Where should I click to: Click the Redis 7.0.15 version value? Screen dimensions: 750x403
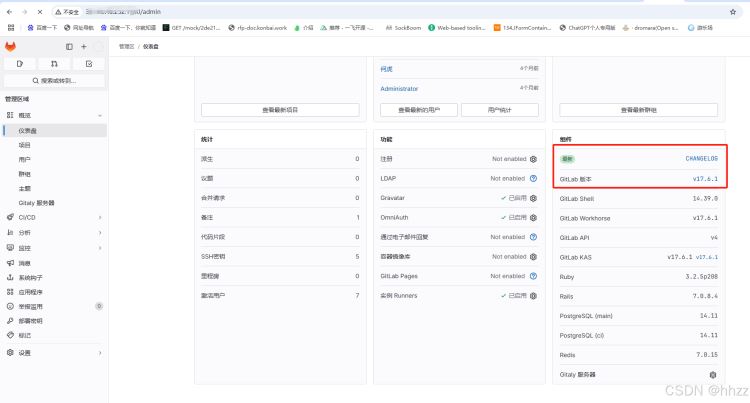point(707,355)
